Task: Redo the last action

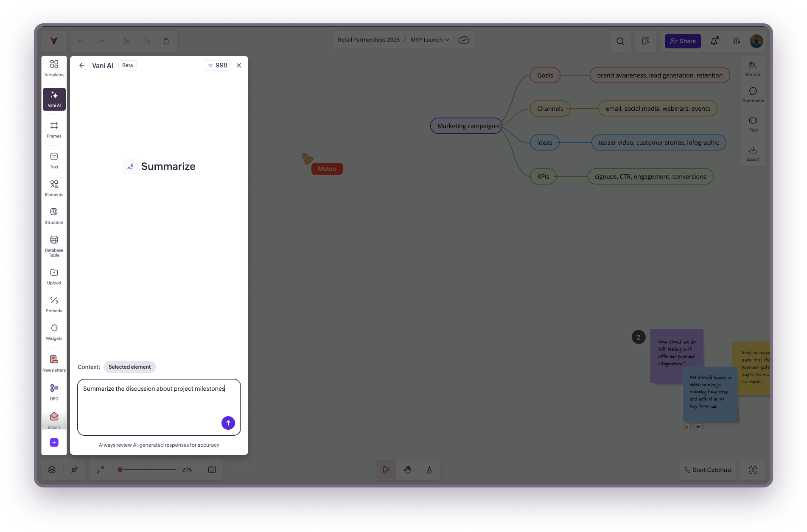Action: coord(101,41)
